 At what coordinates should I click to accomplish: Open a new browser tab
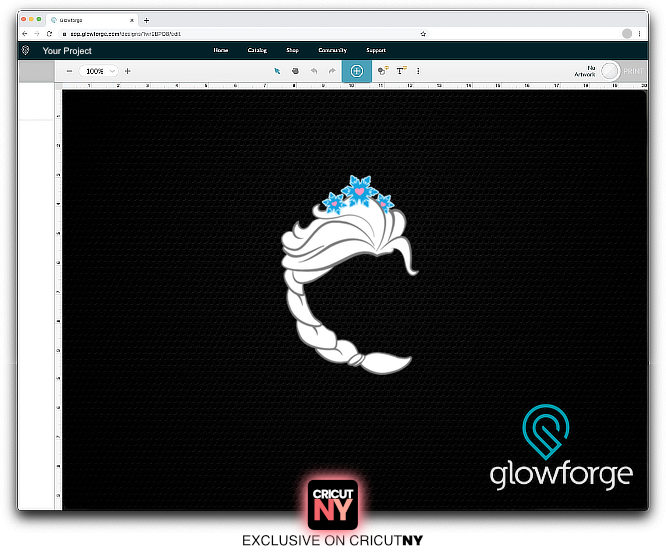tap(147, 20)
